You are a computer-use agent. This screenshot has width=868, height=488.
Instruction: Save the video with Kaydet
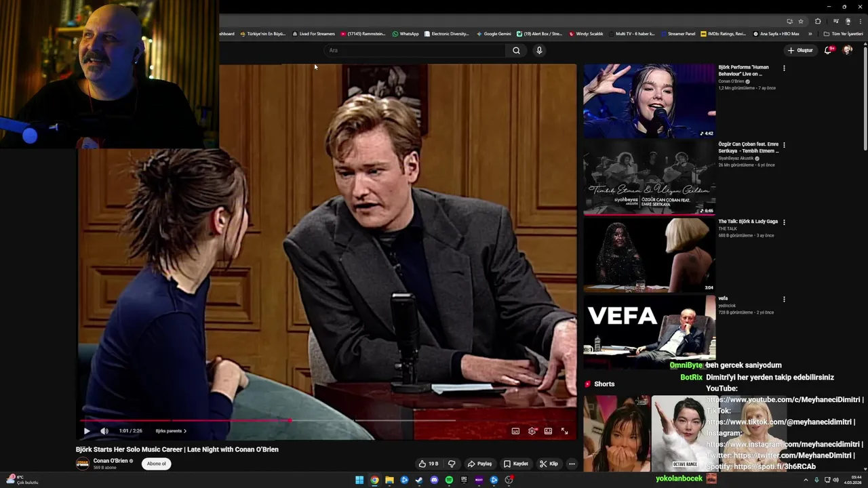click(x=516, y=464)
